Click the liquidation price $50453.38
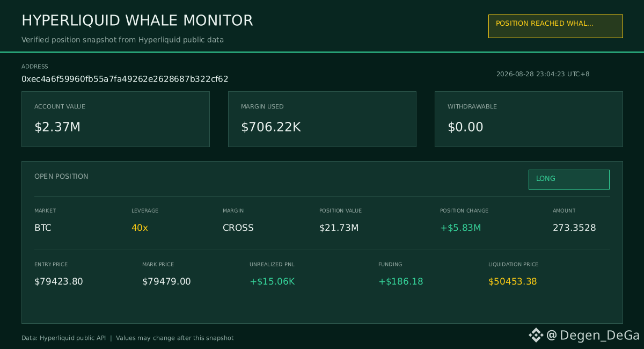This screenshot has width=644, height=349. pyautogui.click(x=513, y=281)
